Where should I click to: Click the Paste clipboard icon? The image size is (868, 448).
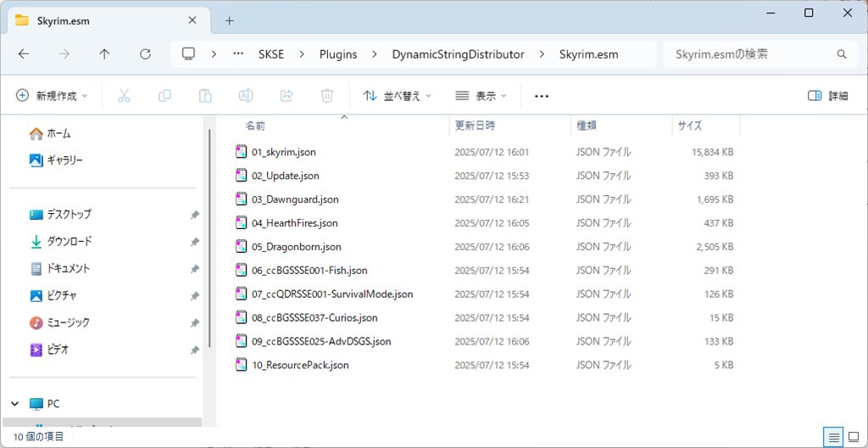205,96
